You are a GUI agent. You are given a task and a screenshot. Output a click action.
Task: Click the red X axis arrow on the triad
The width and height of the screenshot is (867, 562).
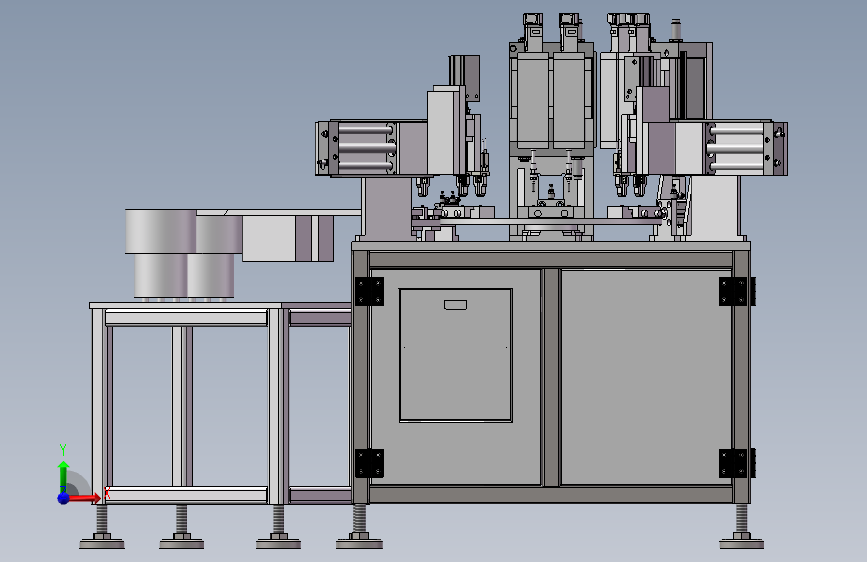[85, 498]
